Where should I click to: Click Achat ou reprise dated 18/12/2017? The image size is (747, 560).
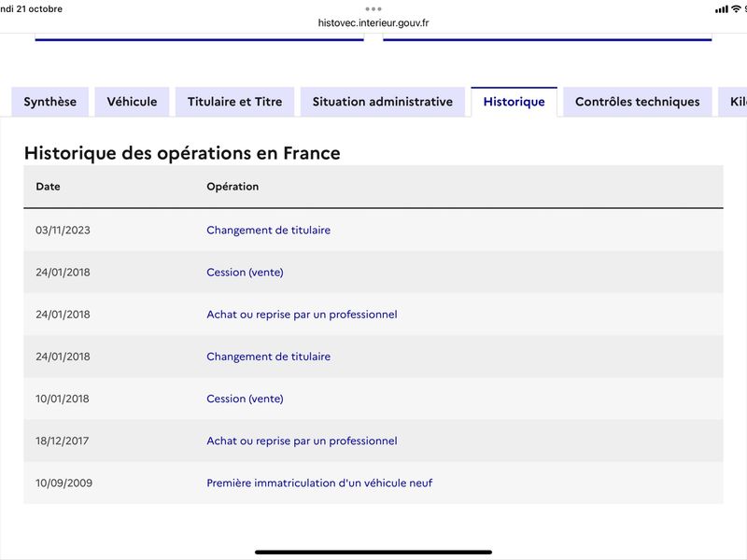[302, 441]
